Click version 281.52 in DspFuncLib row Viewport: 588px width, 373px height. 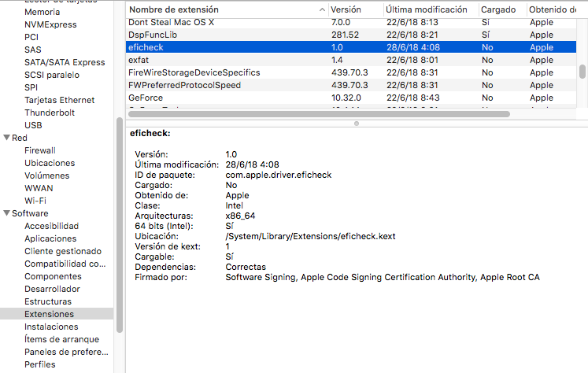coord(345,35)
